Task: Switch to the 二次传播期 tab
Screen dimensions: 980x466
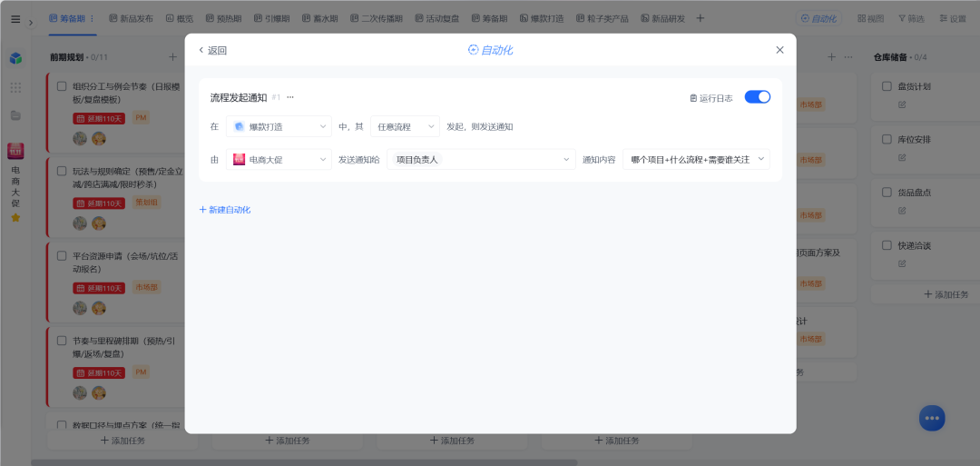Action: click(377, 19)
